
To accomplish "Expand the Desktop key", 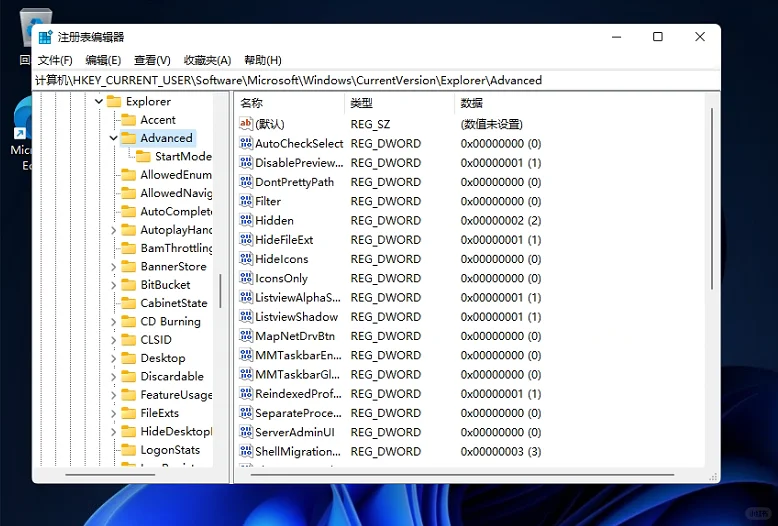I will pos(114,358).
